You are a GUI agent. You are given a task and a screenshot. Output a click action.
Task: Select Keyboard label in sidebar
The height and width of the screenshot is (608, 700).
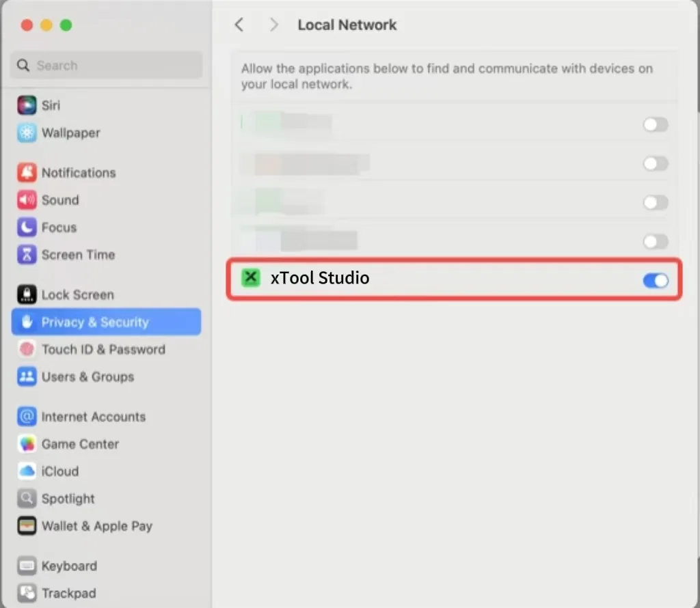(69, 566)
